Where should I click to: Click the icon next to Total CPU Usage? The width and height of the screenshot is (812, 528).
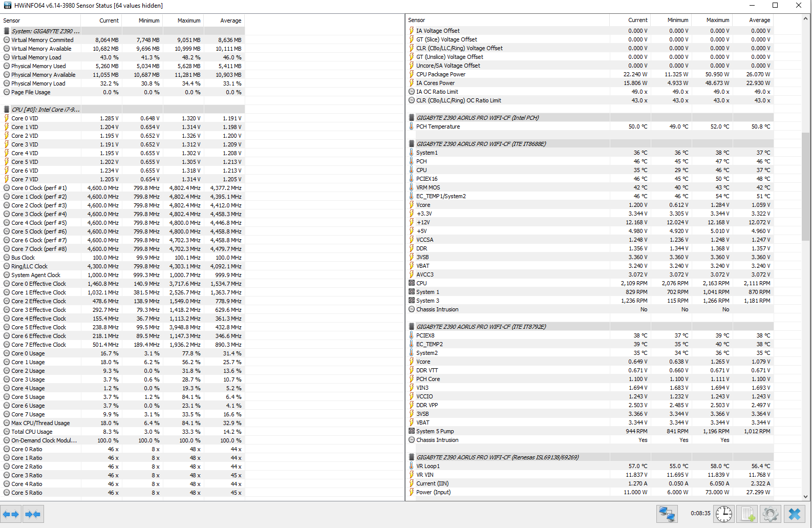point(7,432)
